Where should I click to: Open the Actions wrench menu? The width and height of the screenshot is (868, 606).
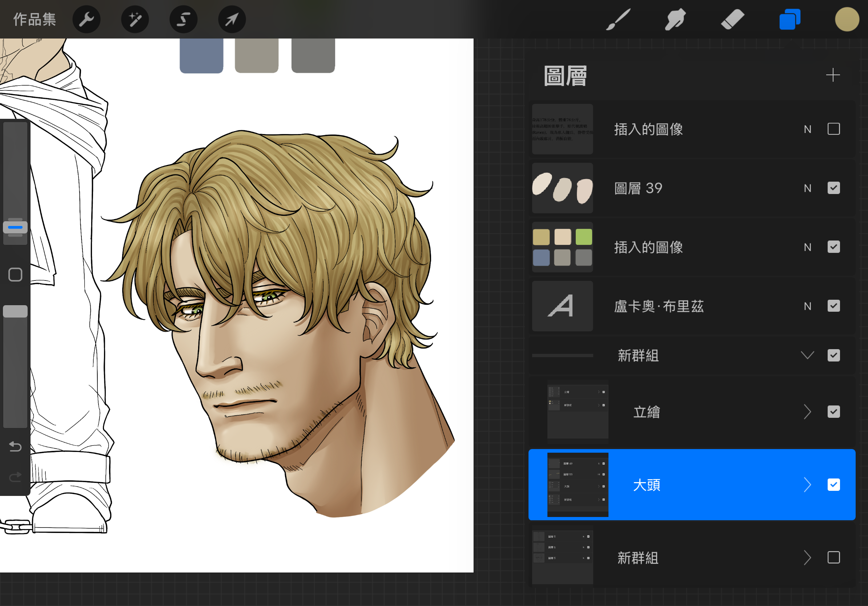click(86, 19)
